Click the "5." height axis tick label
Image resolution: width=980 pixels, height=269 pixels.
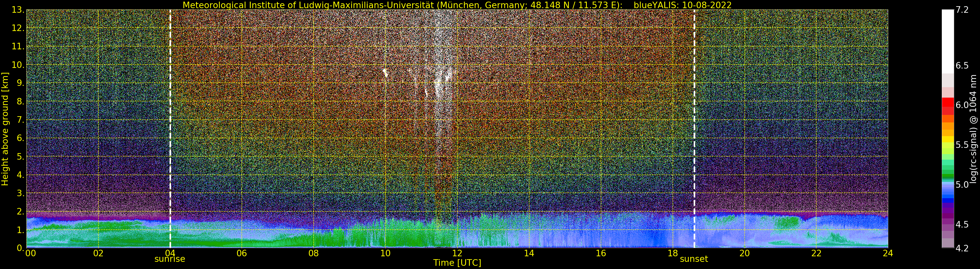tap(21, 156)
